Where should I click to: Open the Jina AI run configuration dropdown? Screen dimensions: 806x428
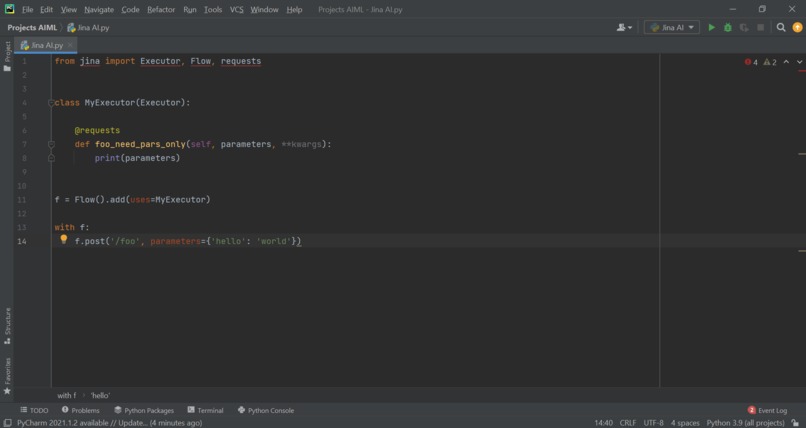671,27
